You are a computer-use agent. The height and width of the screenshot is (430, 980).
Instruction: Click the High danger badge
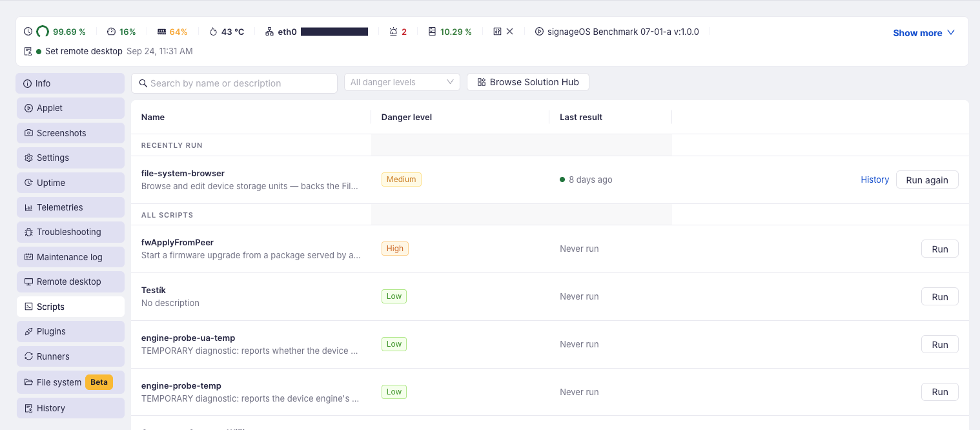pos(395,249)
